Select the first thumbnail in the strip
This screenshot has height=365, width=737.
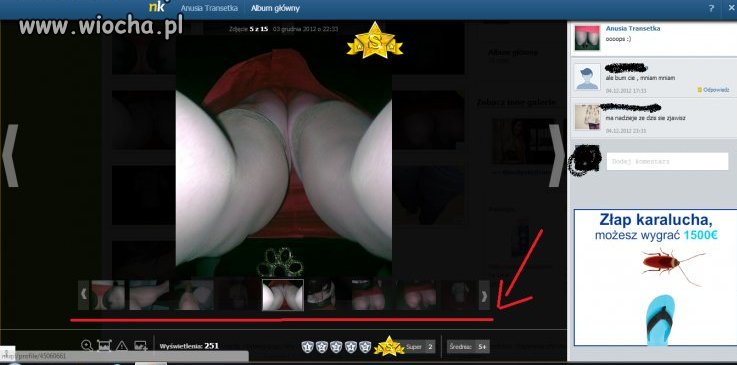pos(108,295)
